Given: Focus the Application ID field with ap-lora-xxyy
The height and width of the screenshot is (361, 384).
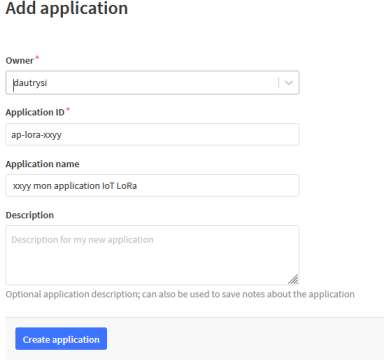Looking at the screenshot, I should (x=152, y=135).
